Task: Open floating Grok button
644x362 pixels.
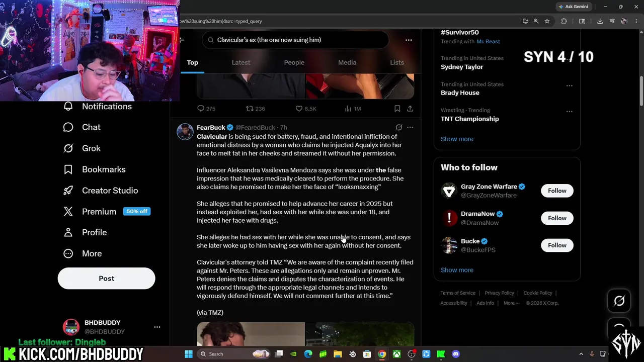Action: [619, 301]
